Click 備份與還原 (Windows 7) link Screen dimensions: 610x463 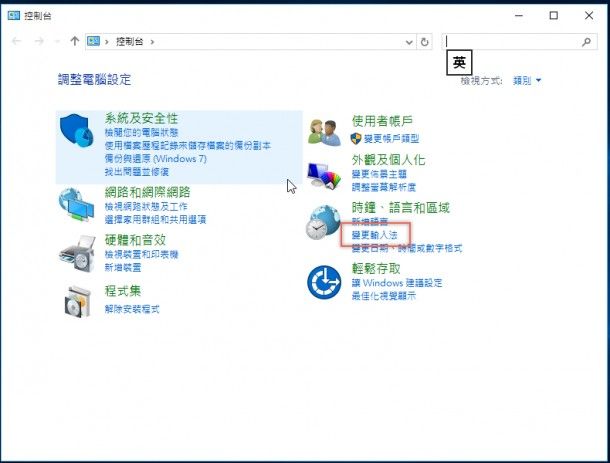156,159
